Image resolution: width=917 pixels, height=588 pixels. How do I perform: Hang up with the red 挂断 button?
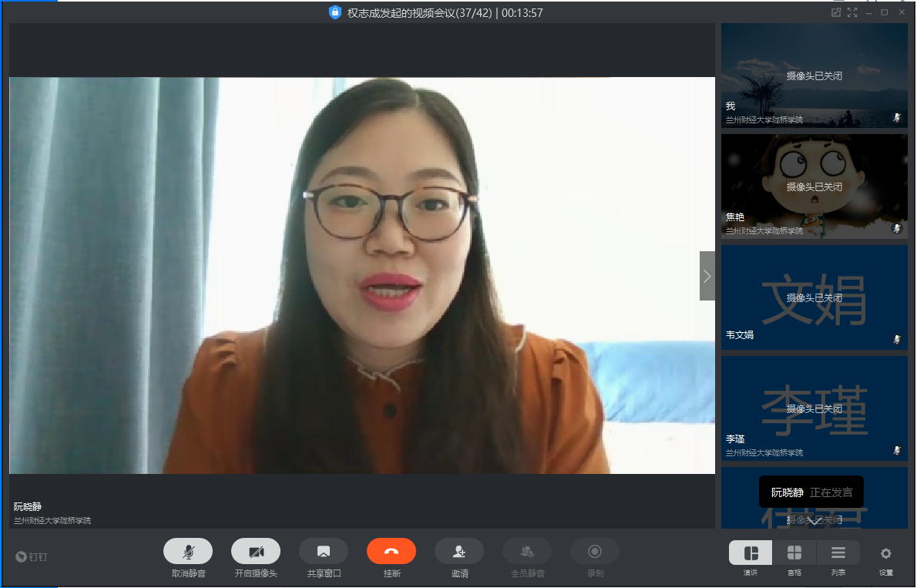391,551
